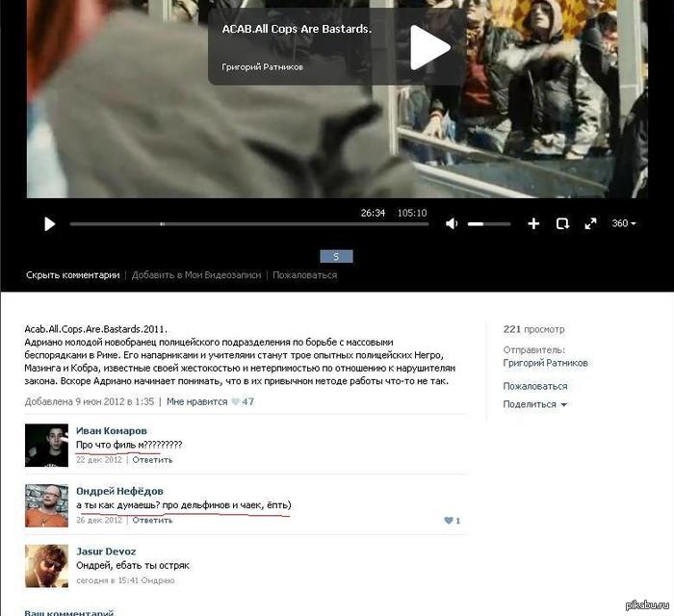
Task: Seek along the video progress bar
Action: click(x=249, y=224)
